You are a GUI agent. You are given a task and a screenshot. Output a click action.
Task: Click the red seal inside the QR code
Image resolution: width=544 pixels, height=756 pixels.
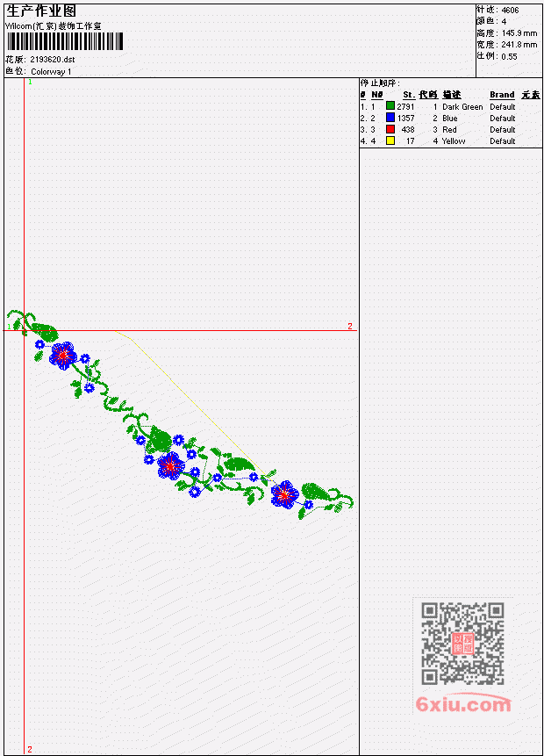(x=462, y=644)
